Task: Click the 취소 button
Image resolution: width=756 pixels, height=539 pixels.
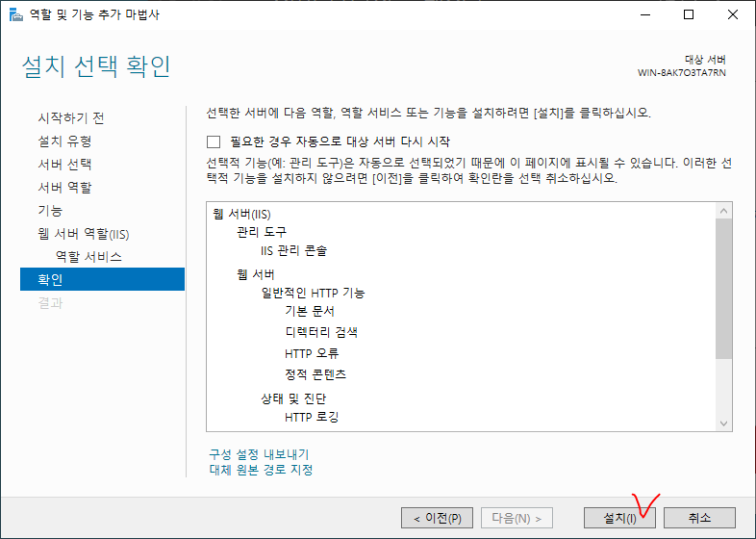Action: click(x=699, y=518)
